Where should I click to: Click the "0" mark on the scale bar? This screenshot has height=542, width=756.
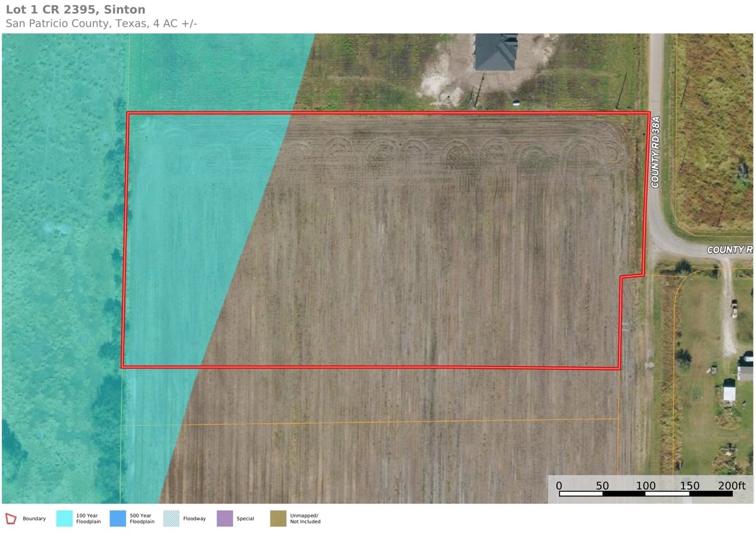coord(559,485)
